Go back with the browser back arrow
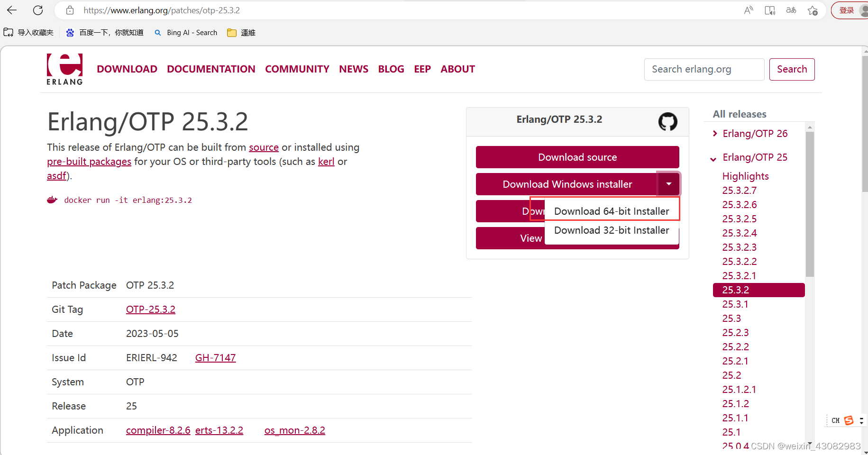The image size is (868, 455). point(11,10)
